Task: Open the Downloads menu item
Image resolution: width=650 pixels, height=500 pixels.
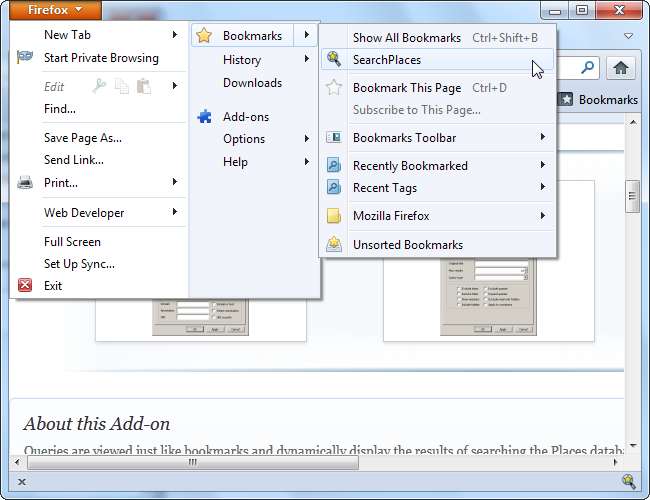Action: pos(252,83)
